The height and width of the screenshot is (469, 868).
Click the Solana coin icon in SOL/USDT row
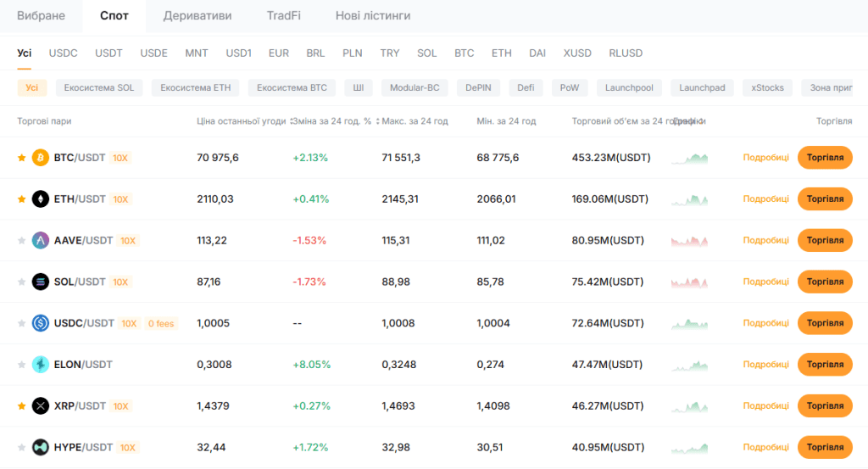41,282
